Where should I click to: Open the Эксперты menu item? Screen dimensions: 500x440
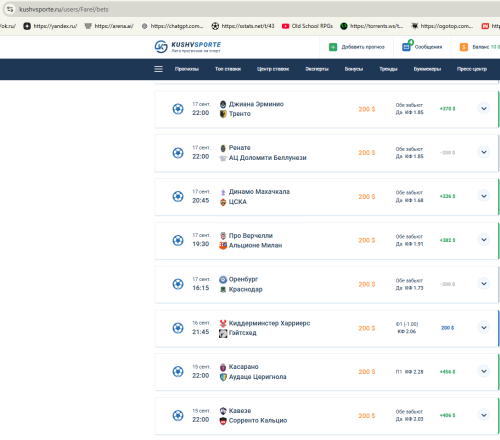click(x=317, y=69)
